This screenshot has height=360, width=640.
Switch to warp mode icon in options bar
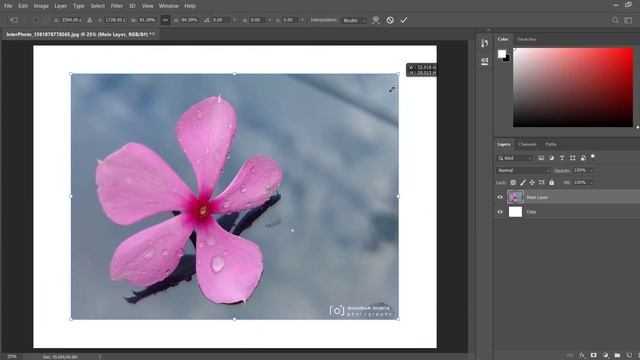point(376,20)
